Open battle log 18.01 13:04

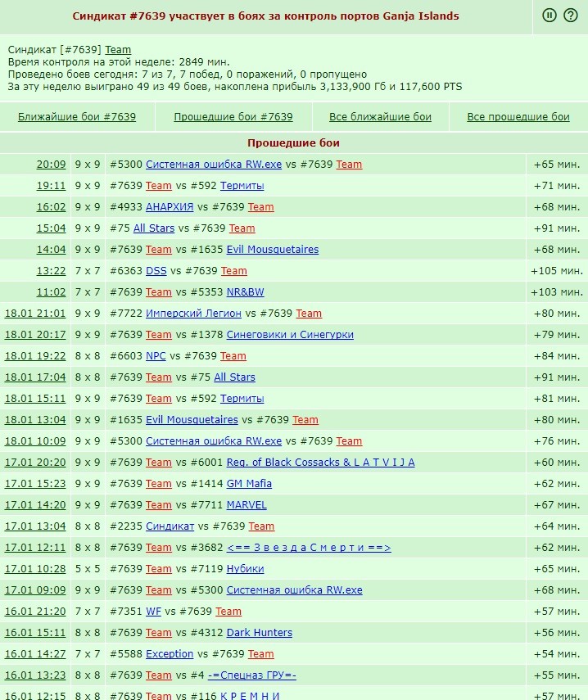click(35, 420)
